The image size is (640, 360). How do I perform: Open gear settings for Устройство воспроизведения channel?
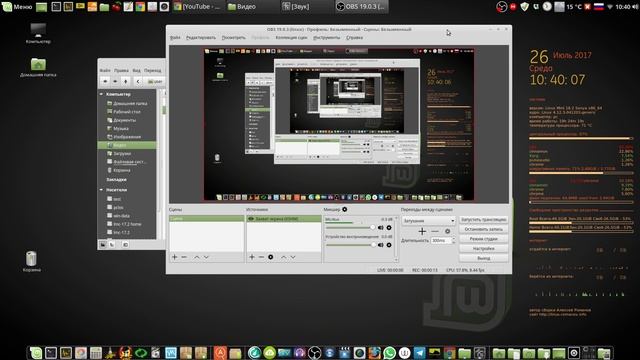click(x=389, y=245)
